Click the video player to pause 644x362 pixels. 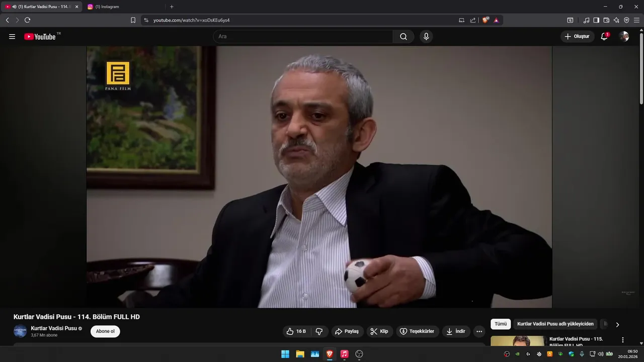(319, 177)
